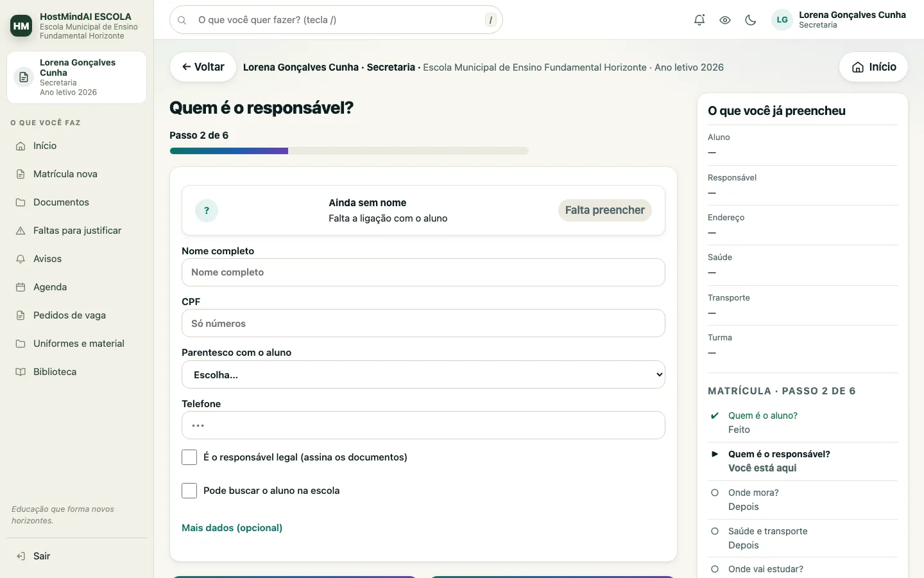Open Matrícula nova in sidebar

(77, 174)
